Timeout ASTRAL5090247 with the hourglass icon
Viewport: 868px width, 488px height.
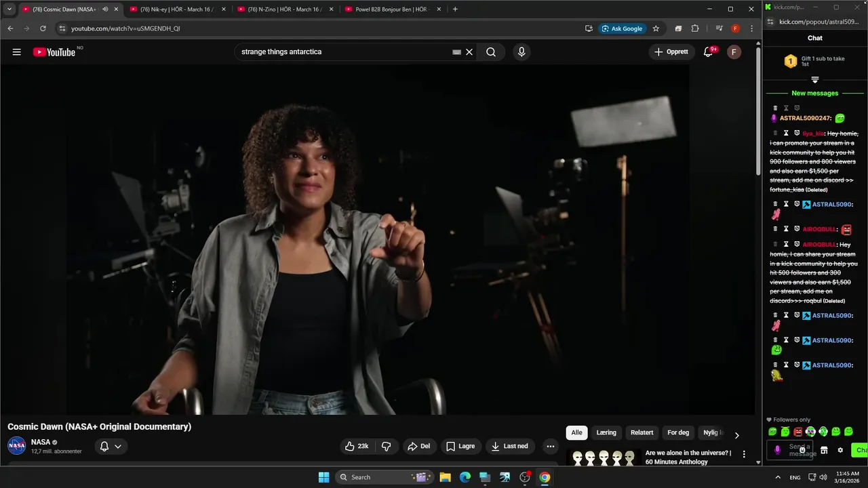coord(786,108)
